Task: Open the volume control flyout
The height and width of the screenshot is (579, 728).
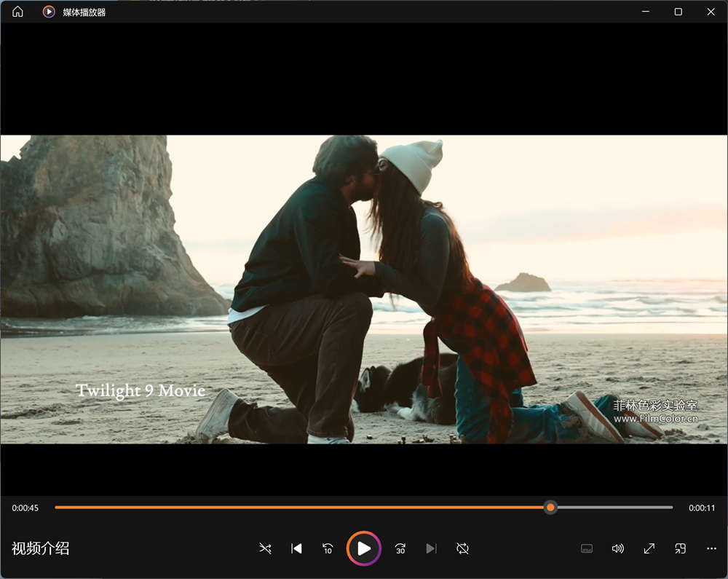Action: tap(618, 548)
